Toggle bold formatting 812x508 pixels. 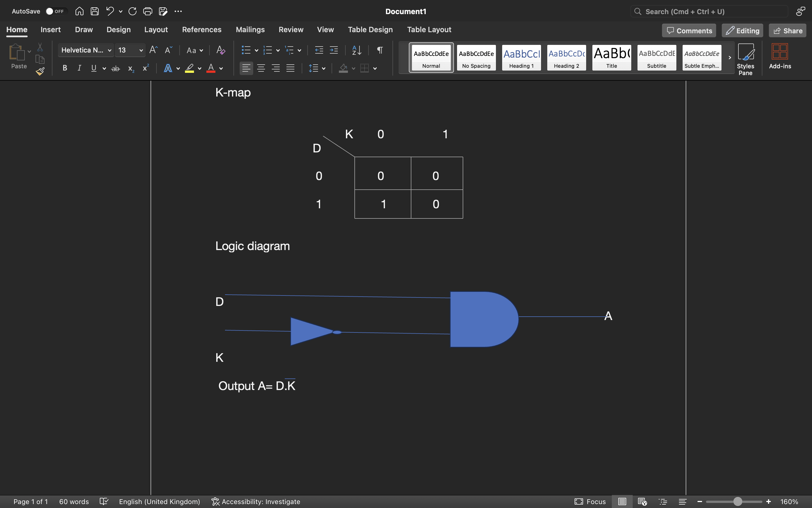(x=65, y=68)
